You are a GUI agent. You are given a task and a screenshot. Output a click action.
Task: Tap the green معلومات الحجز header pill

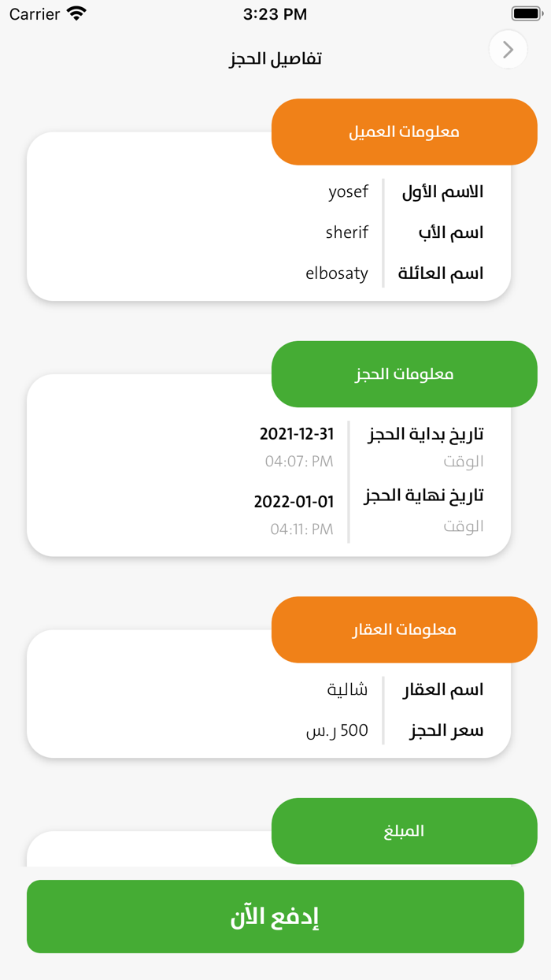point(404,373)
